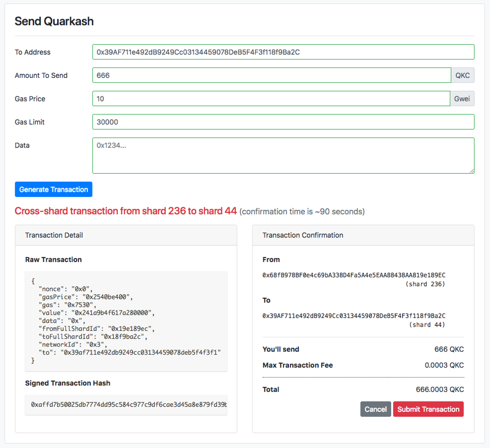Viewport: 490px width, 448px height.
Task: Click Submit Transaction button
Action: coord(428,409)
